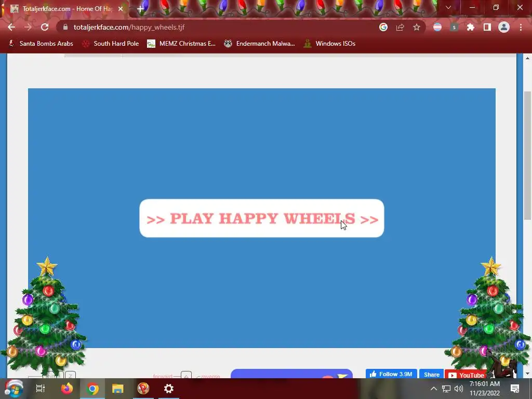Open the gray S extension icon

[454, 27]
